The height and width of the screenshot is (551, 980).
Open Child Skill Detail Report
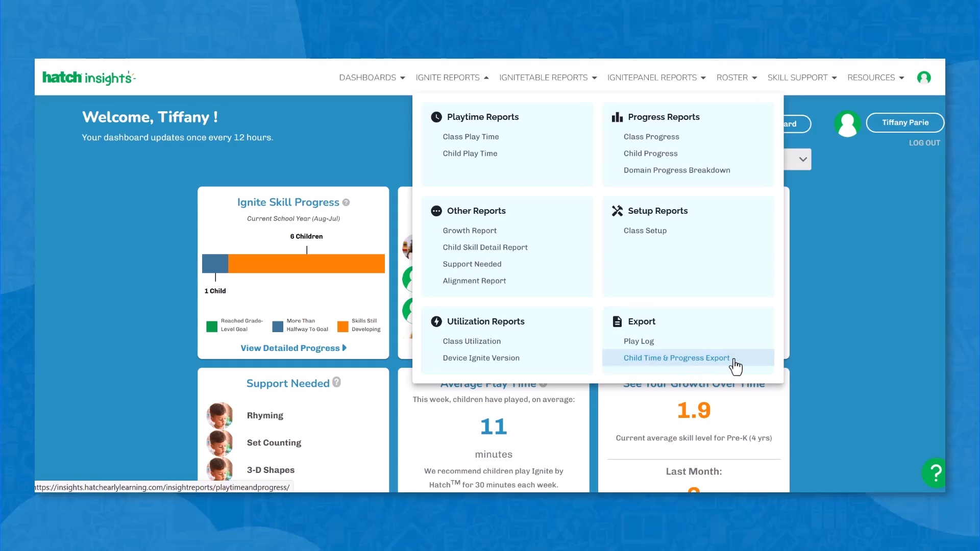tap(485, 247)
